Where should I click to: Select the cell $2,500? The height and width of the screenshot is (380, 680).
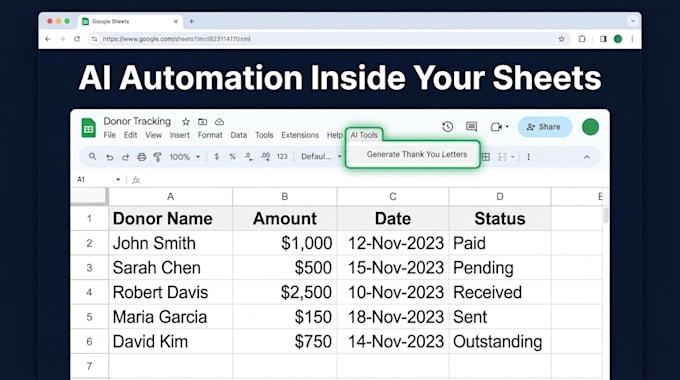point(285,292)
